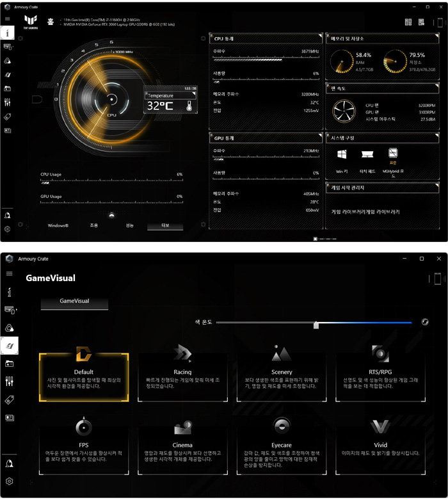Open hamburger menu in the Home window
This screenshot has width=448, height=500.
7,19
